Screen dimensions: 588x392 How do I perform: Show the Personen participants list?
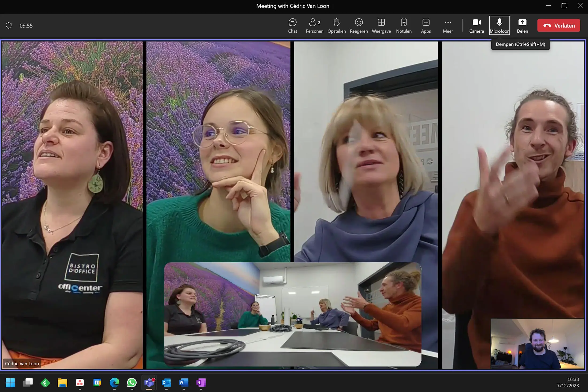(x=314, y=26)
